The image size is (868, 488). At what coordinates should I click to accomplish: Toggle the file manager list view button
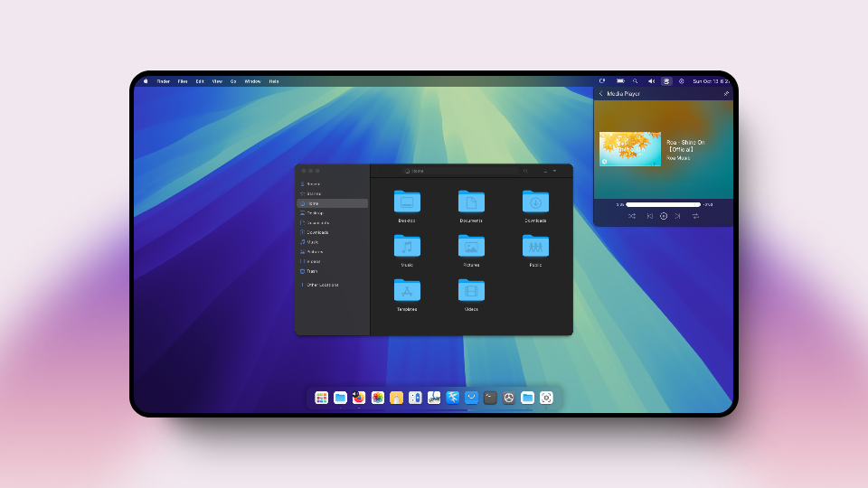(x=545, y=172)
